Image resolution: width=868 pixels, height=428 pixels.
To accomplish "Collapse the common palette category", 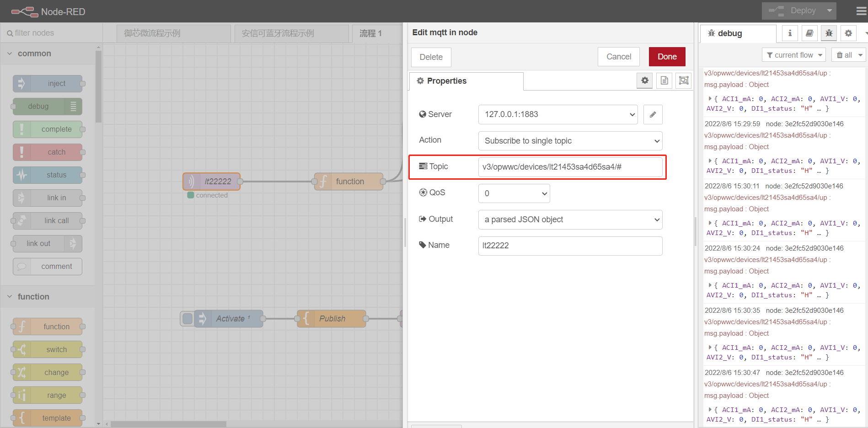I will tap(29, 53).
